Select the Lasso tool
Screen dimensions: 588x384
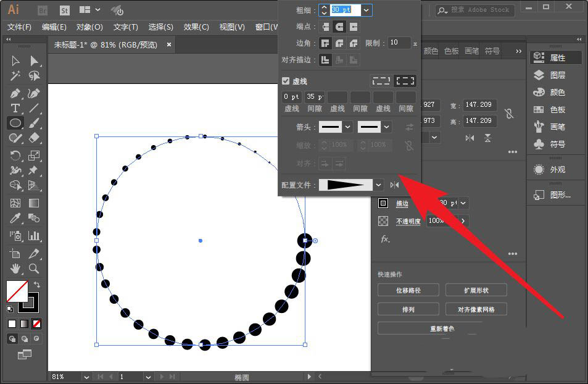coord(34,76)
